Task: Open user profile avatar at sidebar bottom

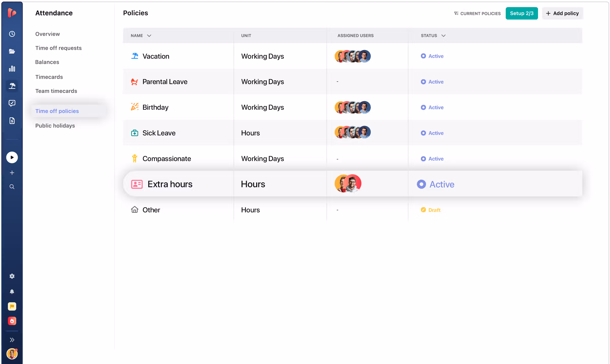Action: [x=12, y=354]
